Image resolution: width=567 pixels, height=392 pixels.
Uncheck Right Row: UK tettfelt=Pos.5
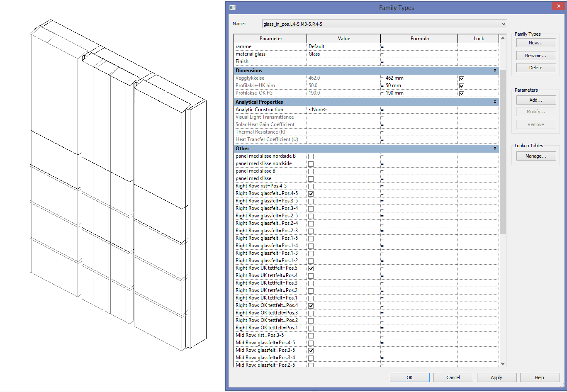coord(311,268)
